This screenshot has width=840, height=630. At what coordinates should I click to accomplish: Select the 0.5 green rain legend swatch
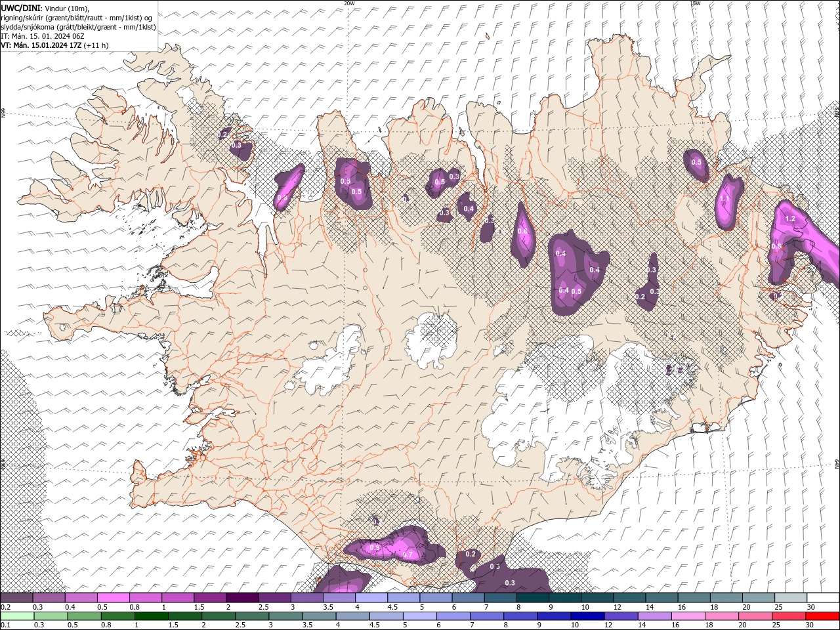click(x=84, y=616)
